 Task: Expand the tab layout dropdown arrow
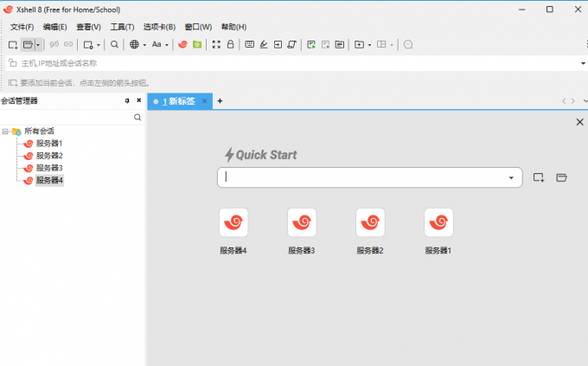pyautogui.click(x=392, y=45)
